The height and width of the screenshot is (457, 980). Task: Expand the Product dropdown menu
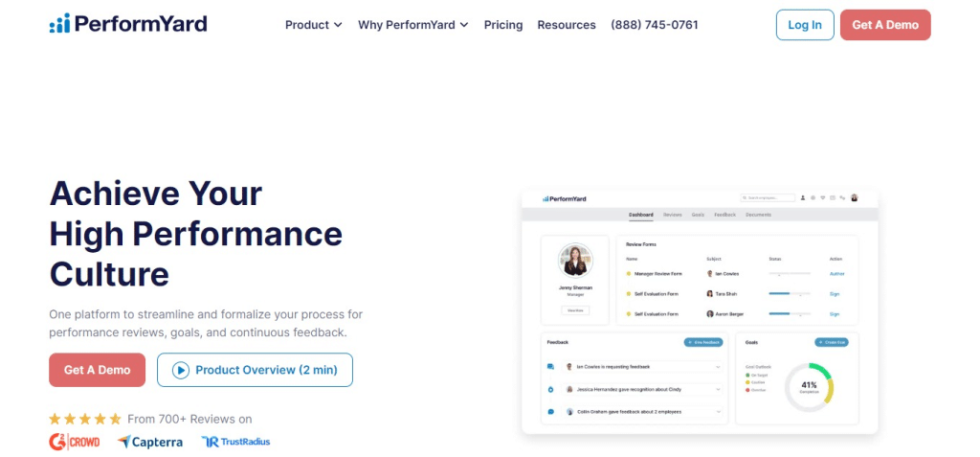[x=314, y=25]
